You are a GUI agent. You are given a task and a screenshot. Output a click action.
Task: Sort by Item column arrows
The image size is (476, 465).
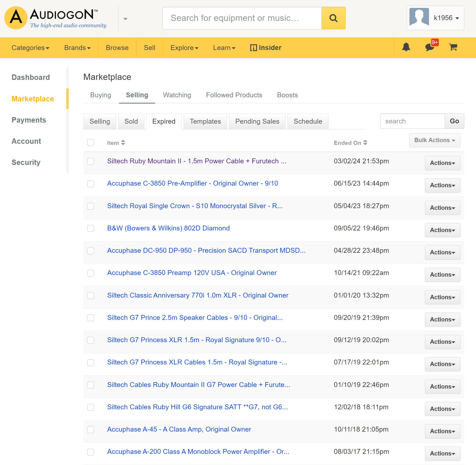(x=123, y=143)
